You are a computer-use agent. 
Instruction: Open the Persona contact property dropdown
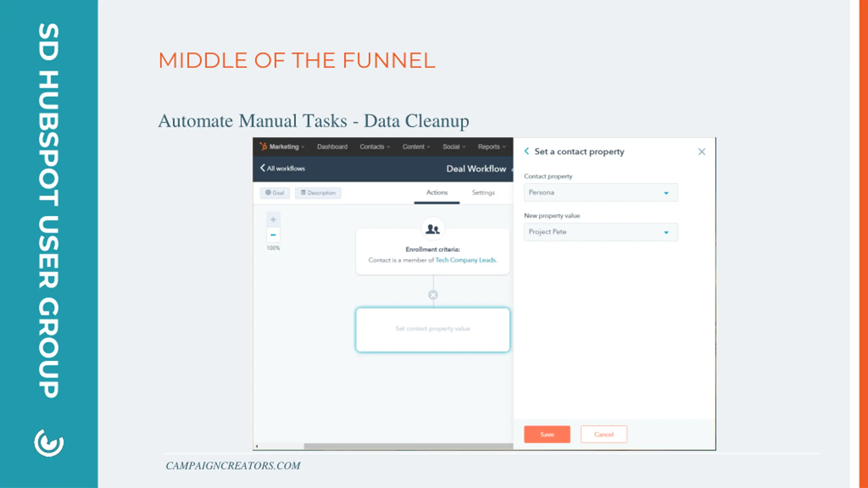[601, 192]
